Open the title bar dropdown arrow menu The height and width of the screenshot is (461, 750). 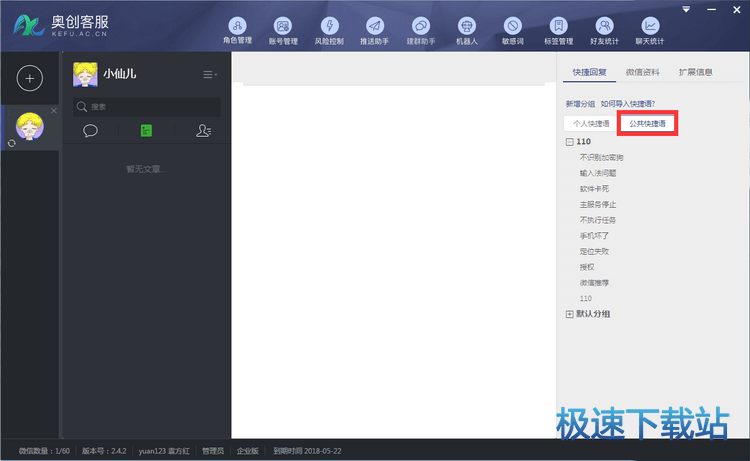[686, 10]
